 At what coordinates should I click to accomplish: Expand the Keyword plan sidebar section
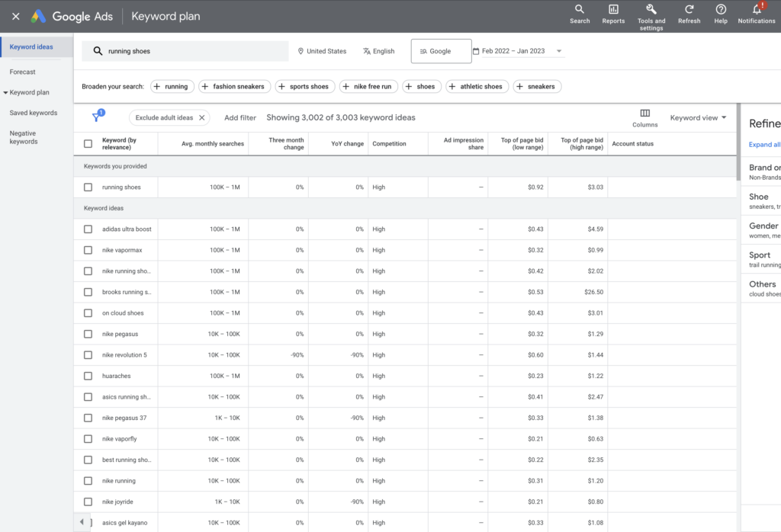point(5,92)
